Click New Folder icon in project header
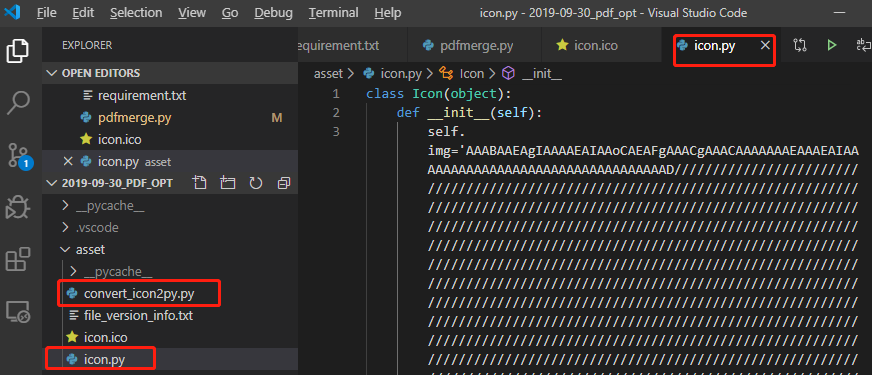The height and width of the screenshot is (375, 872). (227, 182)
